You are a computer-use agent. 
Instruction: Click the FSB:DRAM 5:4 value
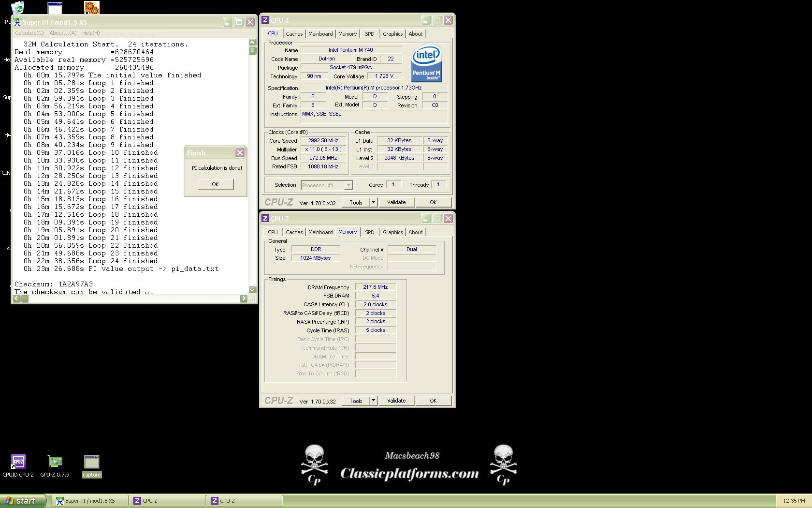[376, 296]
